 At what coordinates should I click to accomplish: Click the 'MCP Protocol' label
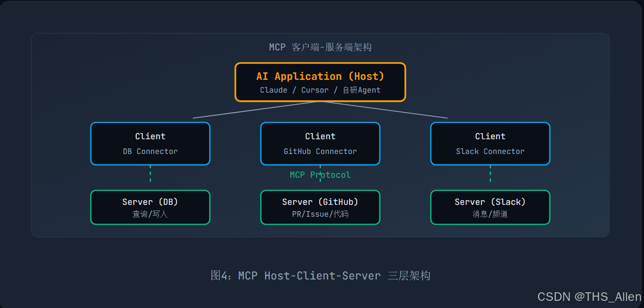click(320, 175)
